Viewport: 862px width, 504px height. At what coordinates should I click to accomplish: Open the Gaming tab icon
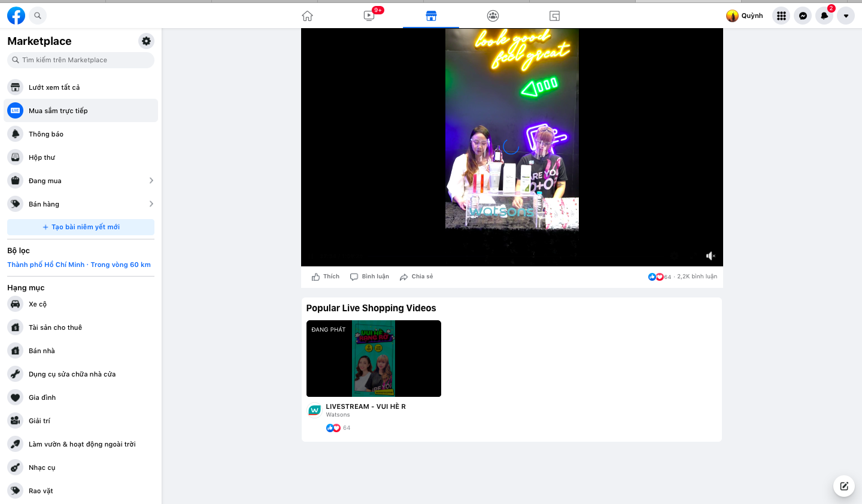click(554, 16)
